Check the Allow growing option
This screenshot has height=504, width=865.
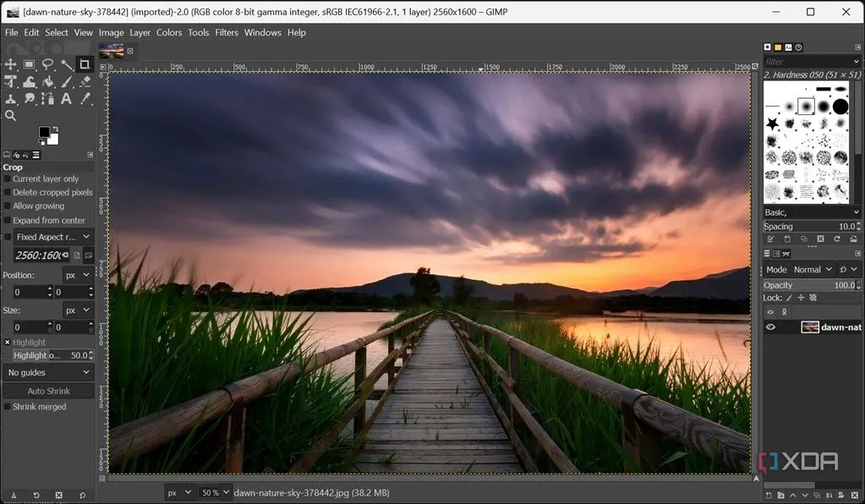[x=6, y=205]
